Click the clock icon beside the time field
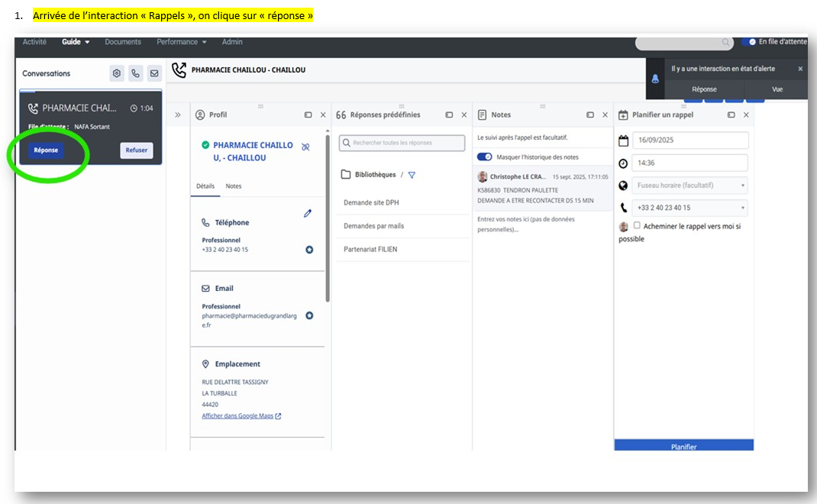Screen dimensions: 817x504 [623, 163]
